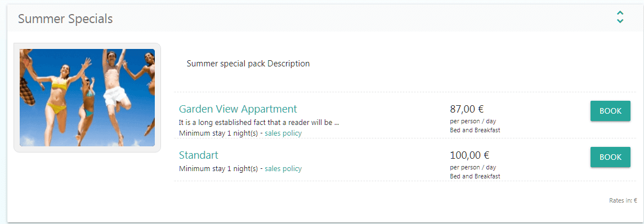Image resolution: width=644 pixels, height=224 pixels.
Task: Open the summer beach jumping photo thumbnail
Action: [87, 97]
